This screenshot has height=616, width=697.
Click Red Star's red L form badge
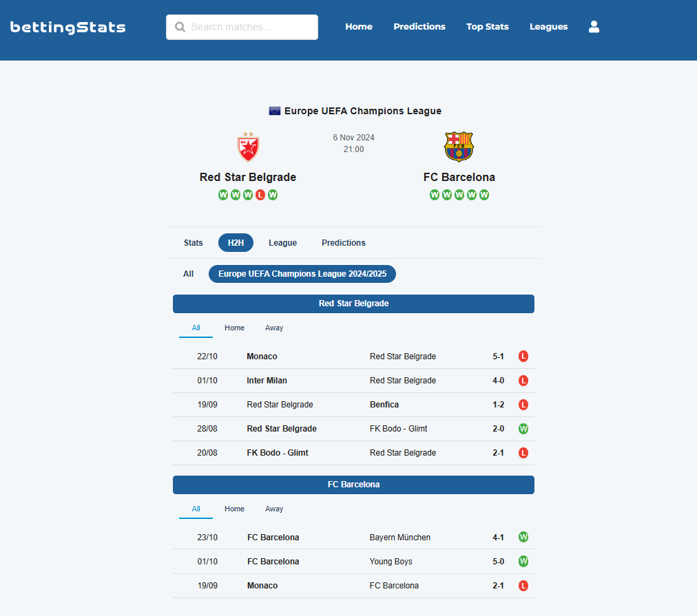click(x=260, y=195)
